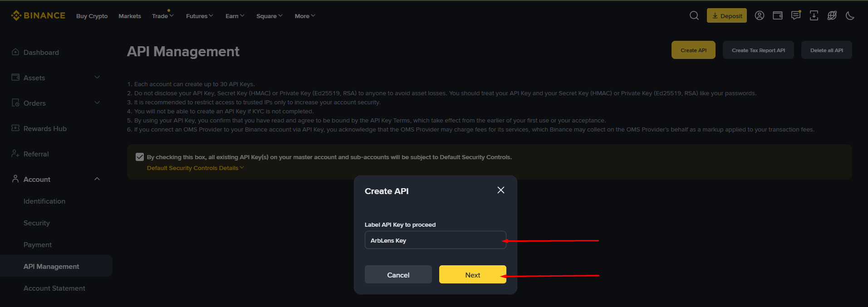Open Identification under Account
The height and width of the screenshot is (307, 868).
coord(44,201)
